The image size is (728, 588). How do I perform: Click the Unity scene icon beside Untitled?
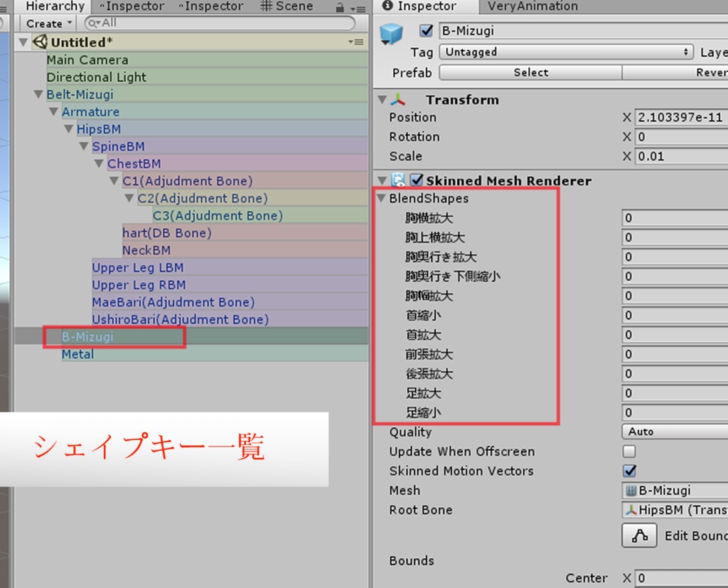40,42
